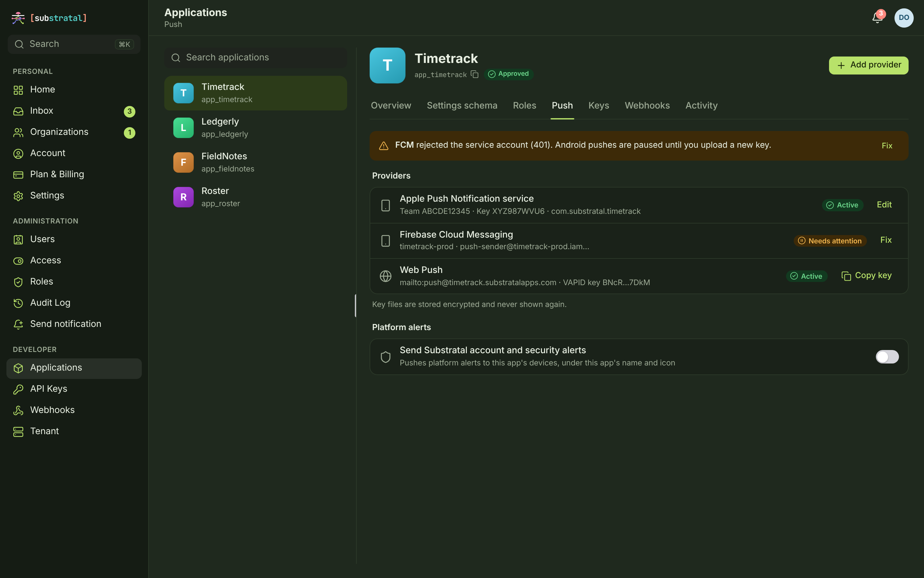Open API Keys page
Image resolution: width=924 pixels, height=578 pixels.
click(x=74, y=389)
